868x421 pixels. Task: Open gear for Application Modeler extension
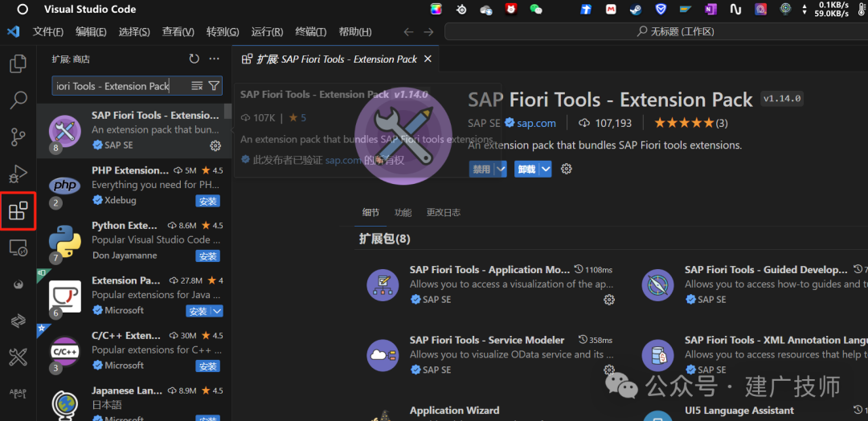pyautogui.click(x=609, y=300)
